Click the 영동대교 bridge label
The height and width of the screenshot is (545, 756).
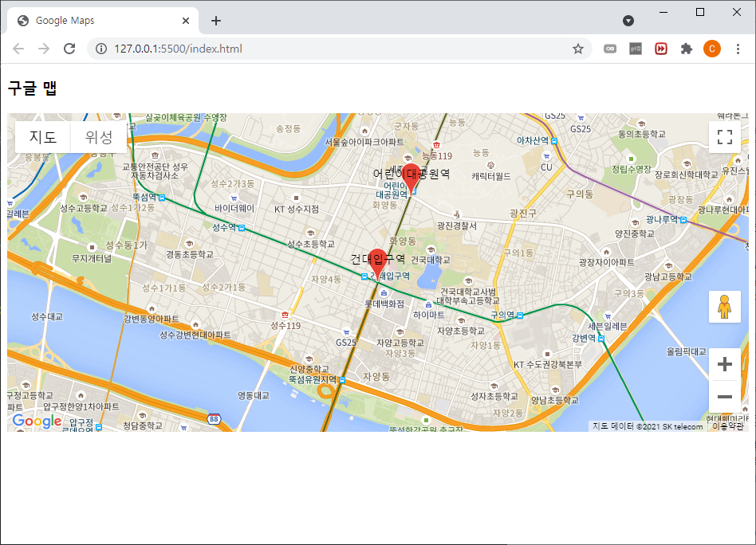point(254,396)
